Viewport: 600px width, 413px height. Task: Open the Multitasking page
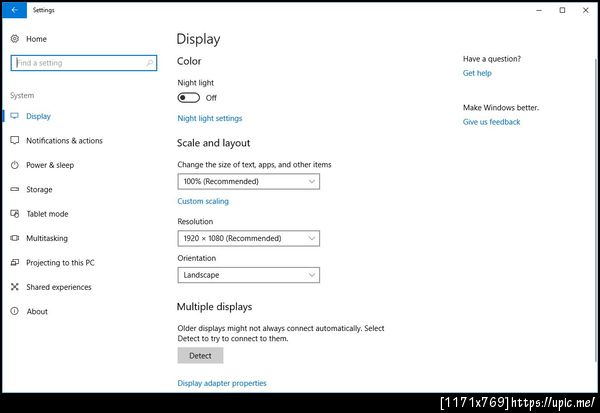47,238
